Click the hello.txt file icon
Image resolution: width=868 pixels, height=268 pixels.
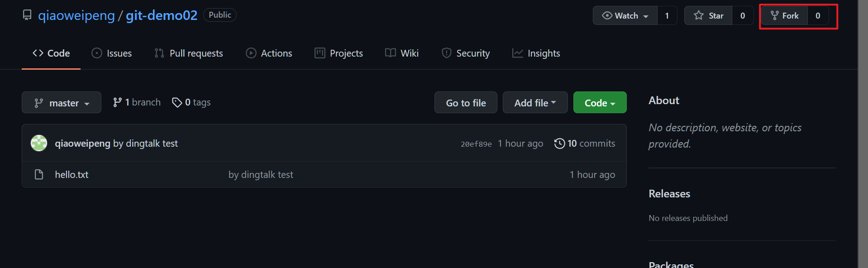coord(39,175)
